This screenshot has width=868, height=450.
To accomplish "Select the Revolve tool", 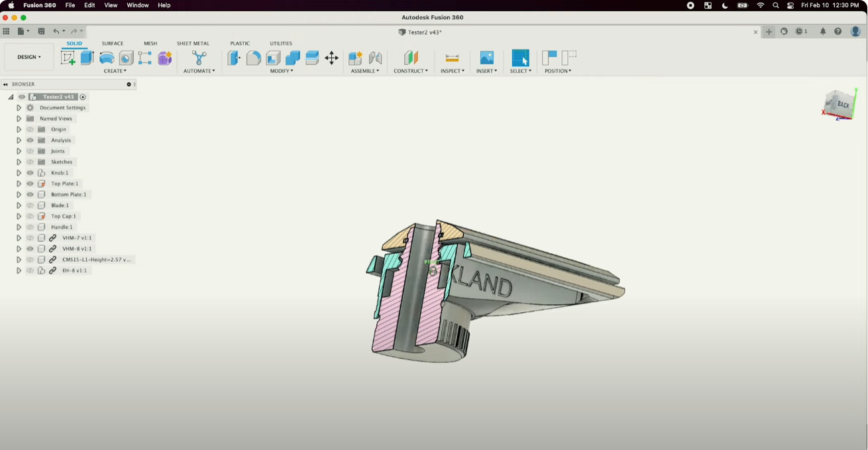I will [x=107, y=58].
